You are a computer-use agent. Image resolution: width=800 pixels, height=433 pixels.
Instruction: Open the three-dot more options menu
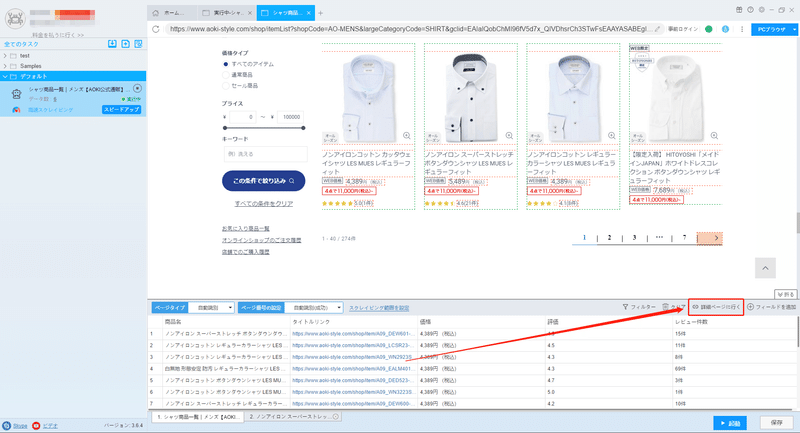[742, 29]
